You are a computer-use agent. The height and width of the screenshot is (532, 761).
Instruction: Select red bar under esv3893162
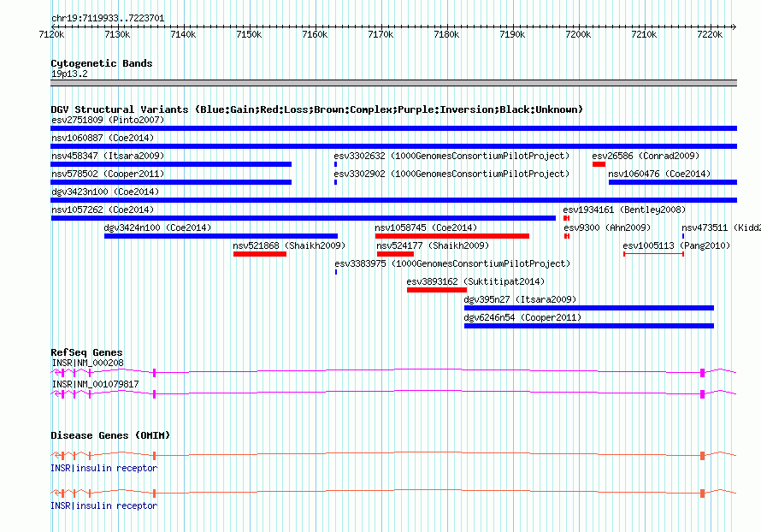pyautogui.click(x=437, y=290)
